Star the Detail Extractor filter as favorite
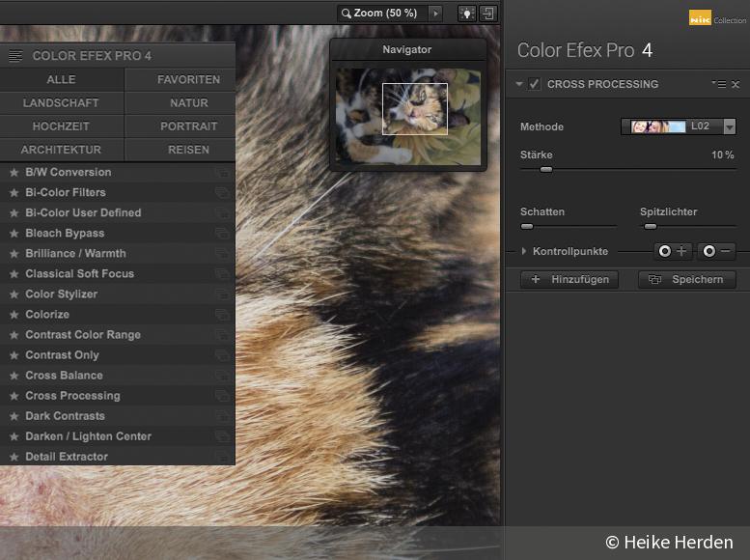750x560 pixels. (x=14, y=457)
